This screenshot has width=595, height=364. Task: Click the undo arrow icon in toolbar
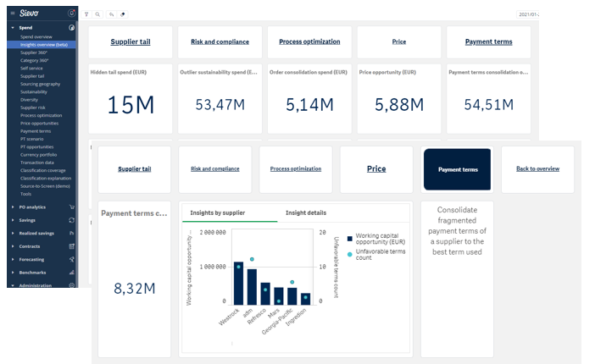click(111, 14)
